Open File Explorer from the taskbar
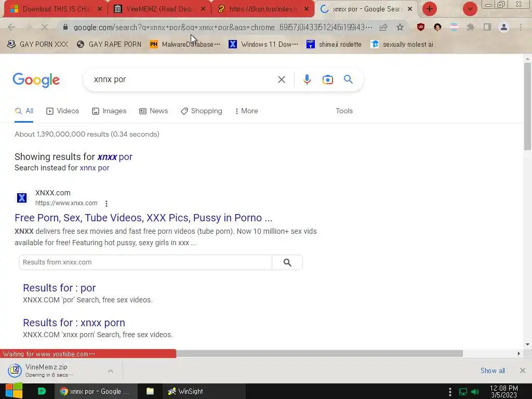 [x=150, y=391]
